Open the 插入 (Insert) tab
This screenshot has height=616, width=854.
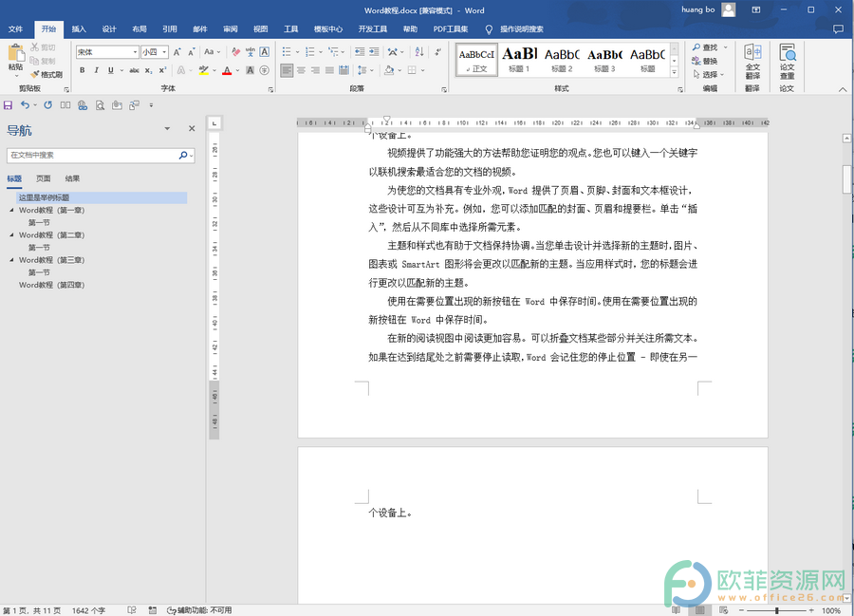pyautogui.click(x=79, y=28)
